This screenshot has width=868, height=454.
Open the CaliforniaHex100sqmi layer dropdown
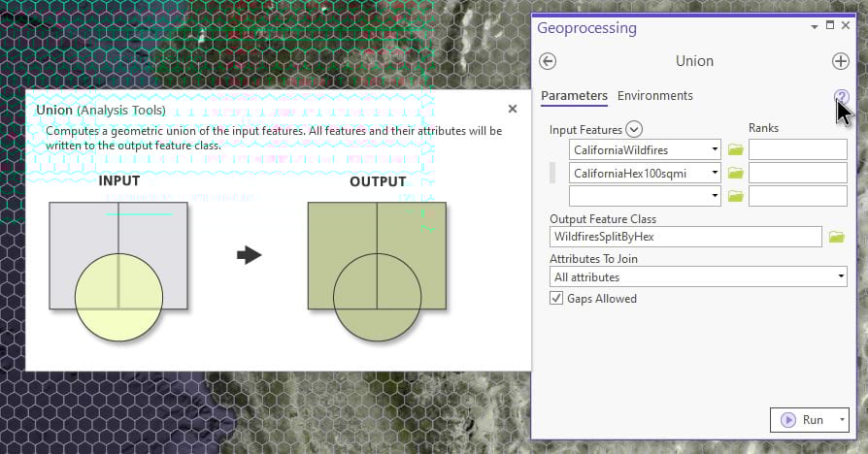(x=715, y=173)
